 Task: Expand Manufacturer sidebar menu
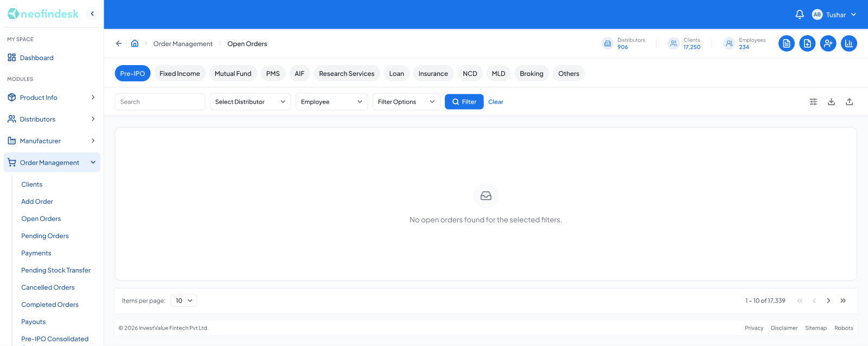[52, 141]
